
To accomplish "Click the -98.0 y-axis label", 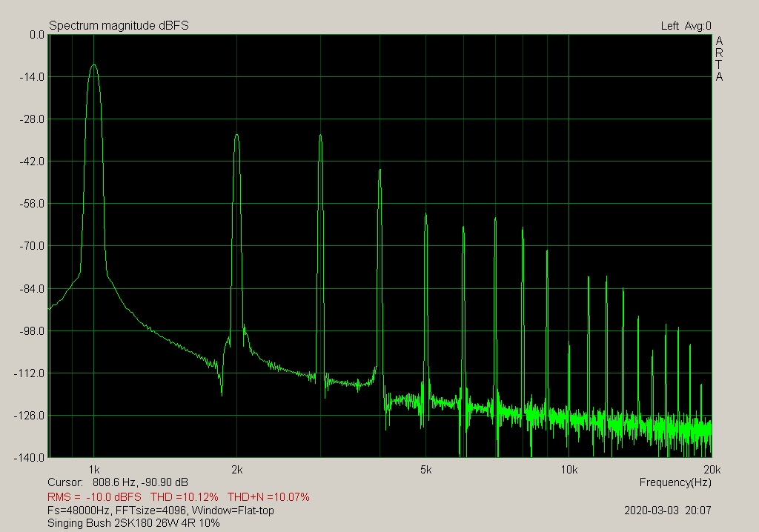I will 31,331.
